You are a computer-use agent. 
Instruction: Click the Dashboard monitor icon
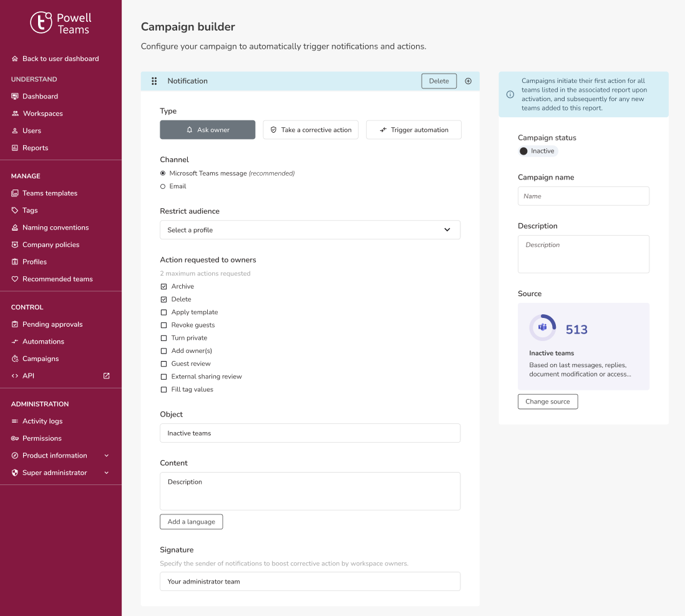click(x=15, y=96)
